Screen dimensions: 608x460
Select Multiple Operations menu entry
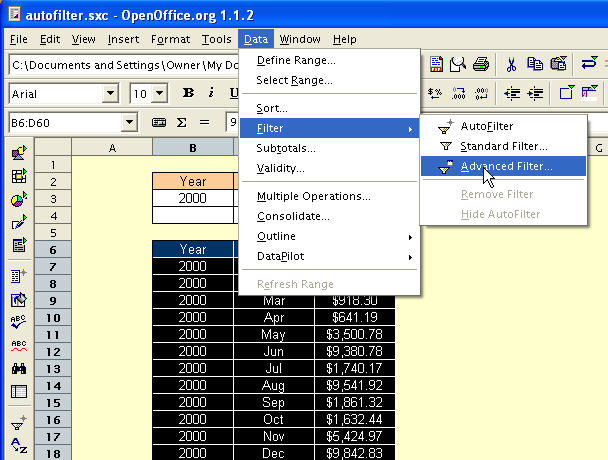tap(329, 196)
